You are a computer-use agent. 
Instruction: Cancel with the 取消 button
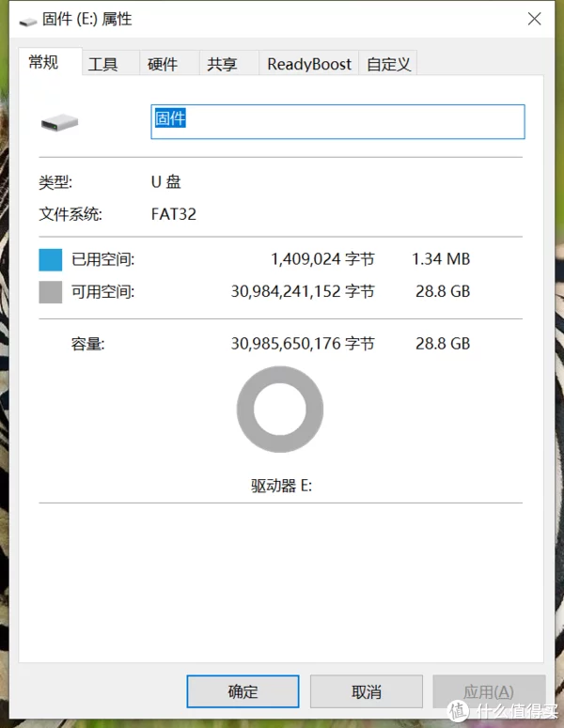click(366, 691)
